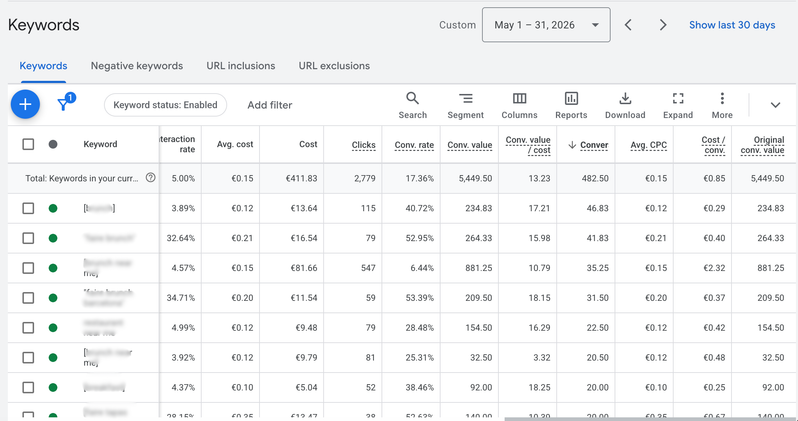Sort by the Cost column header
This screenshot has height=421, width=798.
click(x=308, y=145)
